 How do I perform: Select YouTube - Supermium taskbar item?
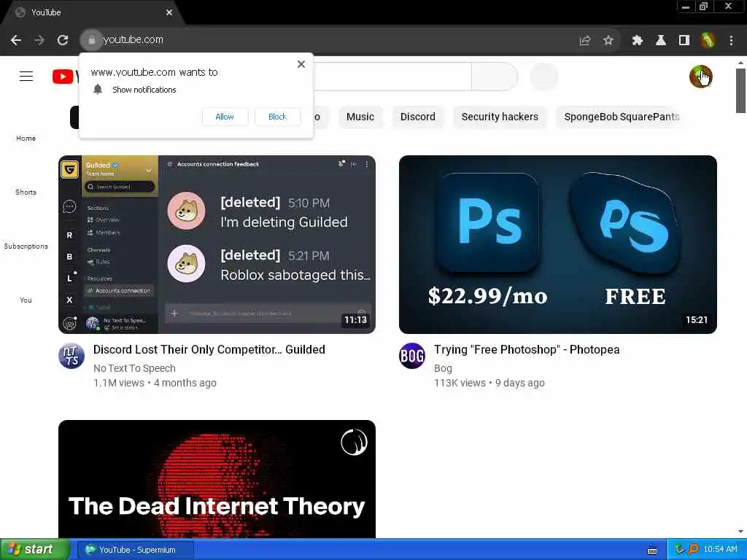[x=135, y=550]
